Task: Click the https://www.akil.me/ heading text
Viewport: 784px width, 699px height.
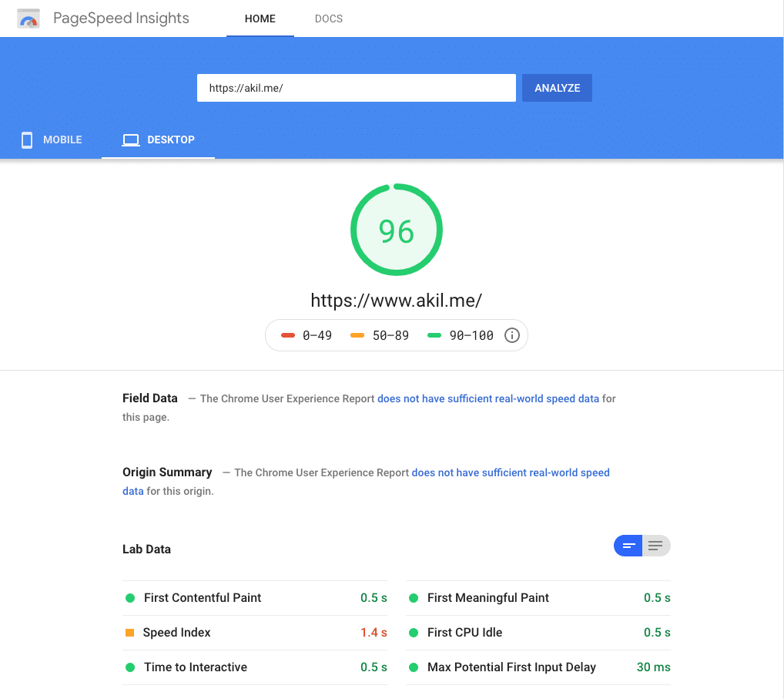Action: [x=397, y=301]
